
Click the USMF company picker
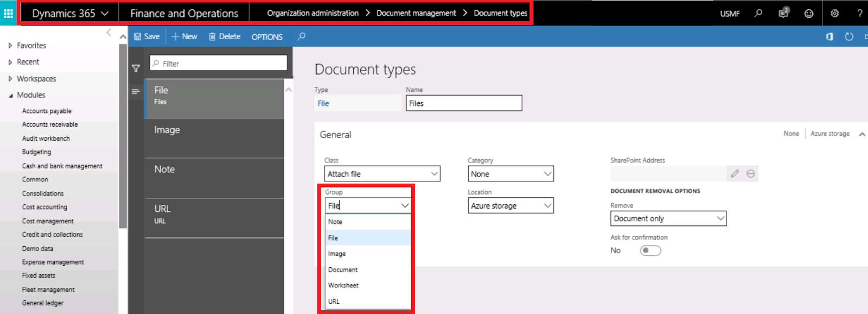730,14
